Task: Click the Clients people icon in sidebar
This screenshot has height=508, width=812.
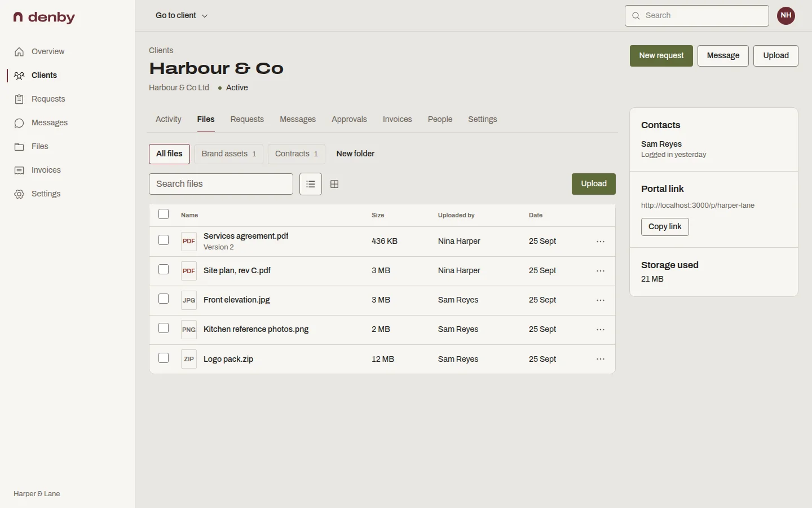Action: (x=19, y=76)
